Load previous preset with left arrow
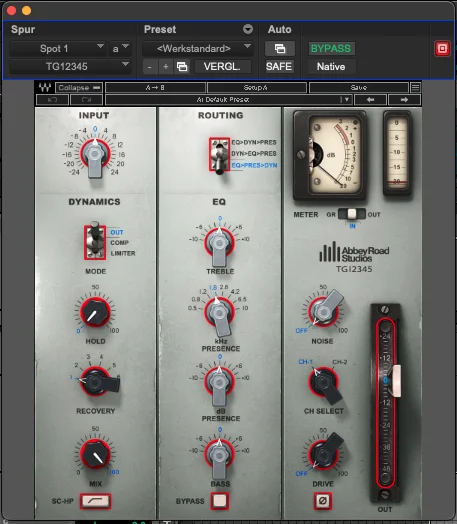The height and width of the screenshot is (524, 457). point(370,100)
